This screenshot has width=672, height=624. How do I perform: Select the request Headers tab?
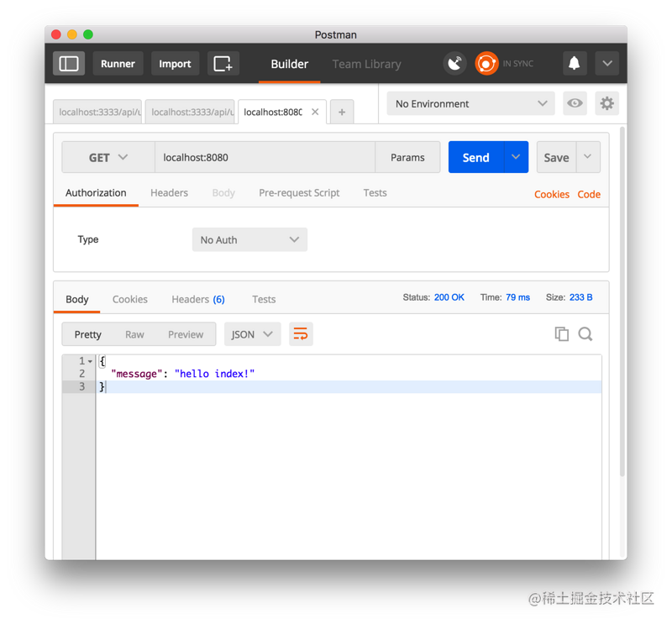click(x=170, y=193)
